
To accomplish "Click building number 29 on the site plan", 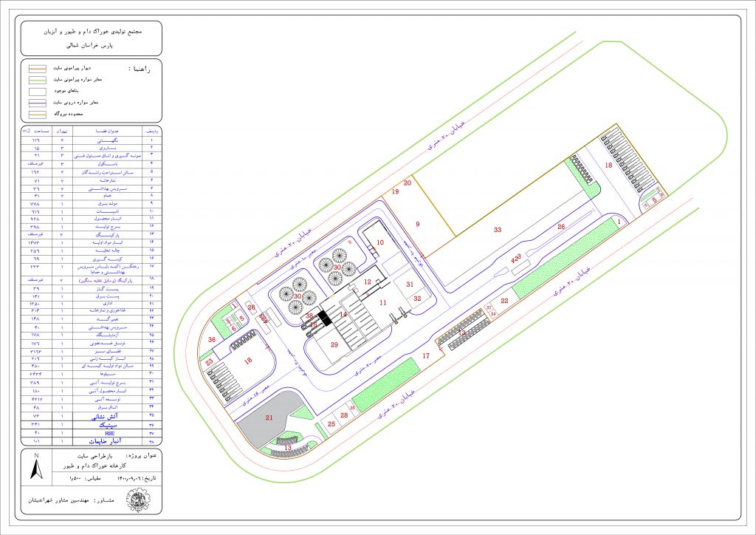I will (334, 345).
